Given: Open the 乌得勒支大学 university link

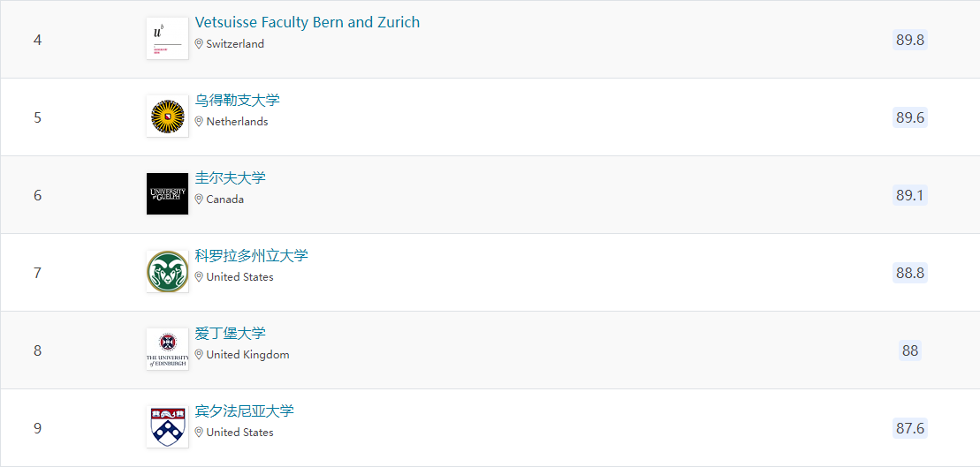Looking at the screenshot, I should (237, 101).
